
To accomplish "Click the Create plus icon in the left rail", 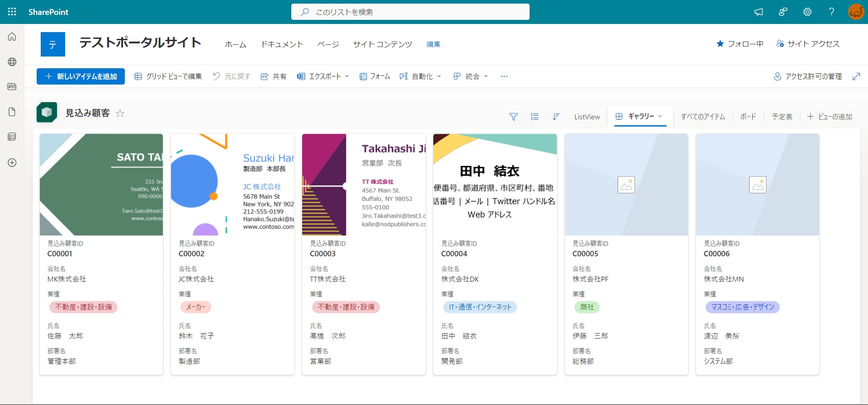I will pos(12,163).
